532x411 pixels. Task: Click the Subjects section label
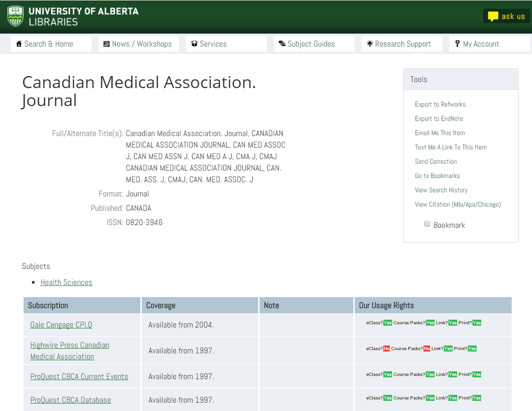click(x=36, y=266)
